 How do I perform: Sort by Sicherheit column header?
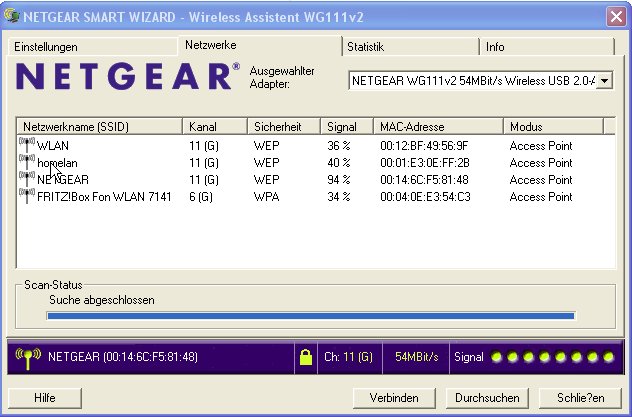pos(284,127)
